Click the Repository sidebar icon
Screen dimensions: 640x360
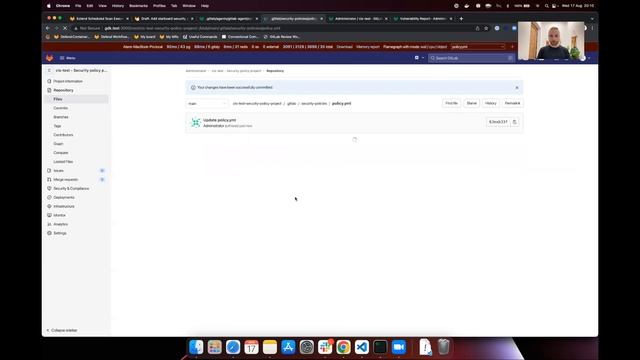(x=49, y=90)
